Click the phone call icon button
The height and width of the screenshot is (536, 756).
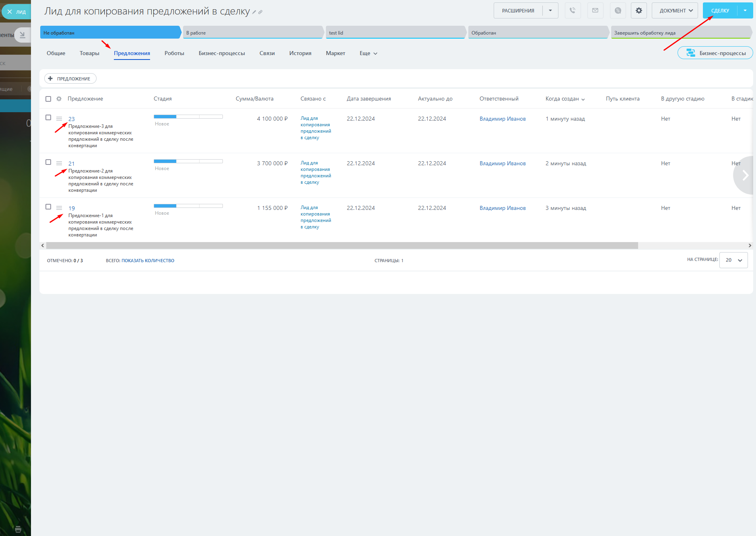pos(573,11)
